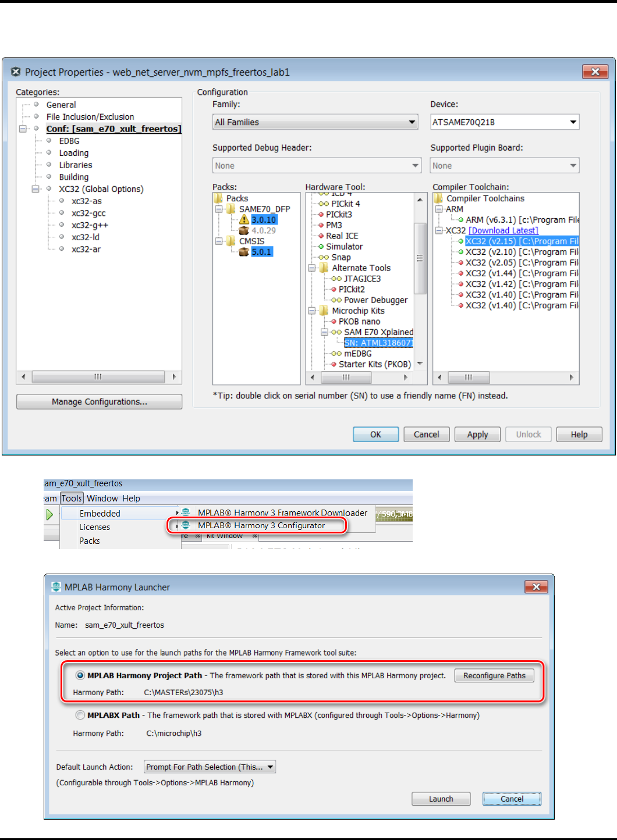Collapse Microchip Kits folder
The image size is (617, 840).
coord(311,311)
